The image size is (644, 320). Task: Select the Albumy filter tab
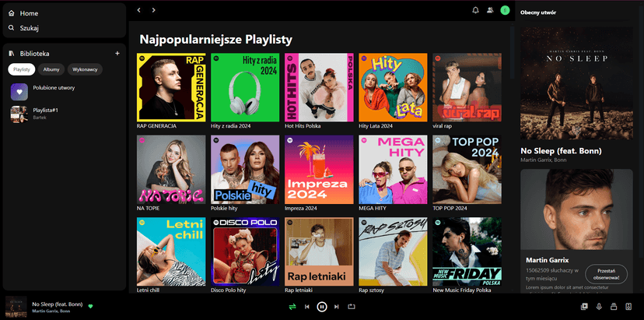(51, 69)
